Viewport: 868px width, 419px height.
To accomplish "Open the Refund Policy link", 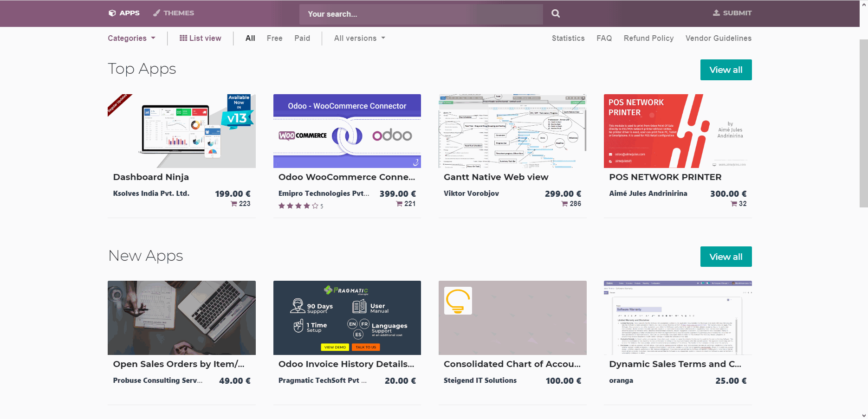I will 648,38.
